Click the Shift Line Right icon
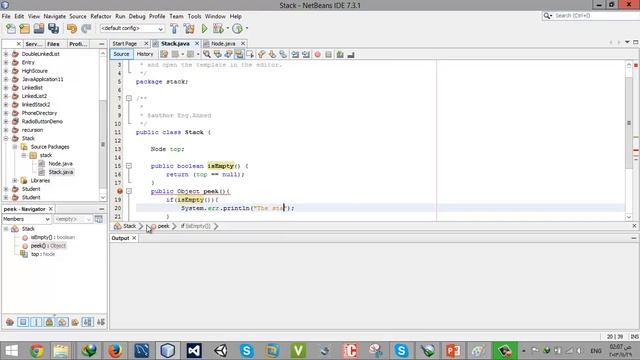Viewport: 640px width, 360px height. coord(306,54)
